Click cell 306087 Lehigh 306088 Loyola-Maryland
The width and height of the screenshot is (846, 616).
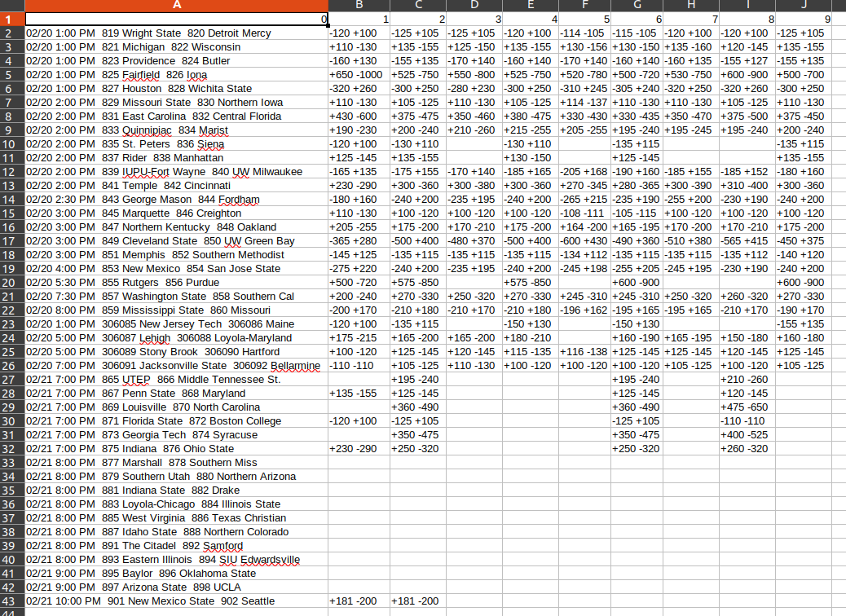tap(176, 338)
